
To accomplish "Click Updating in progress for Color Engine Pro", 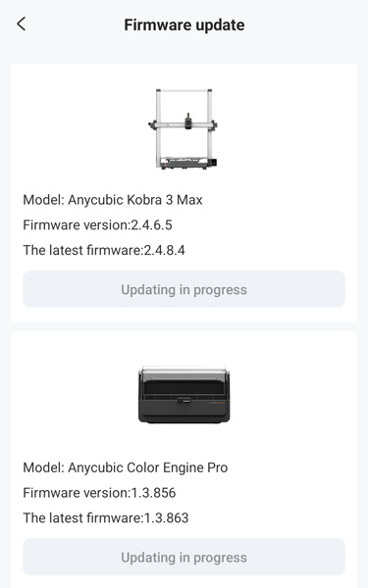I will tap(184, 557).
